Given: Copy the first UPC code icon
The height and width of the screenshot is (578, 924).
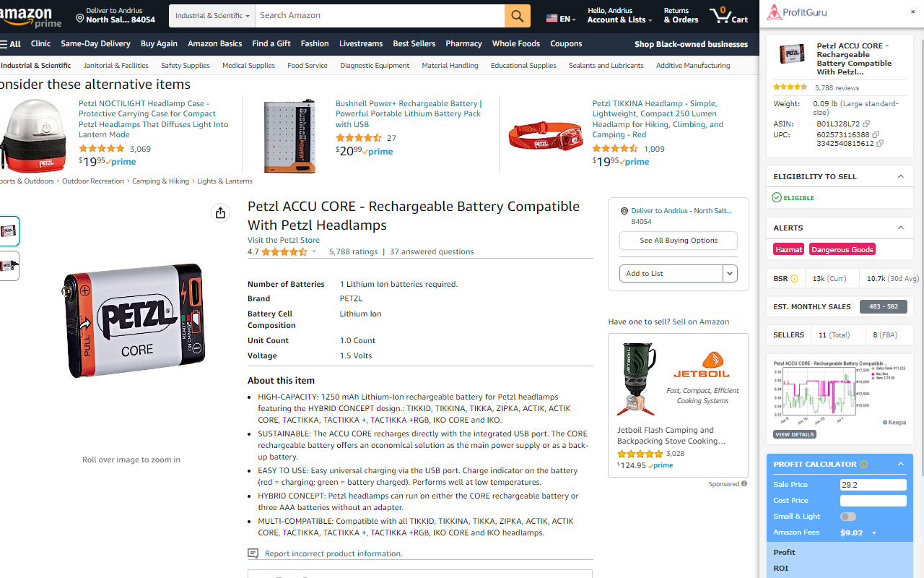Looking at the screenshot, I should tap(876, 134).
